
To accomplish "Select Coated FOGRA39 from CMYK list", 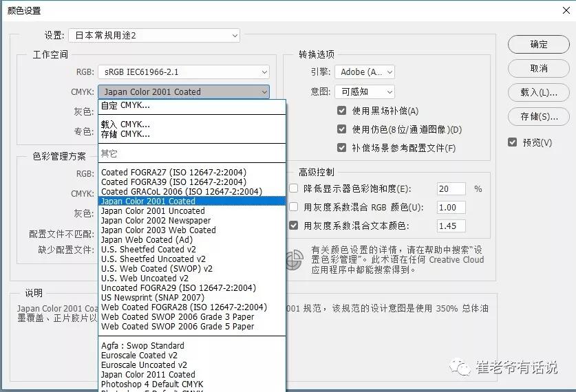I will 173,182.
